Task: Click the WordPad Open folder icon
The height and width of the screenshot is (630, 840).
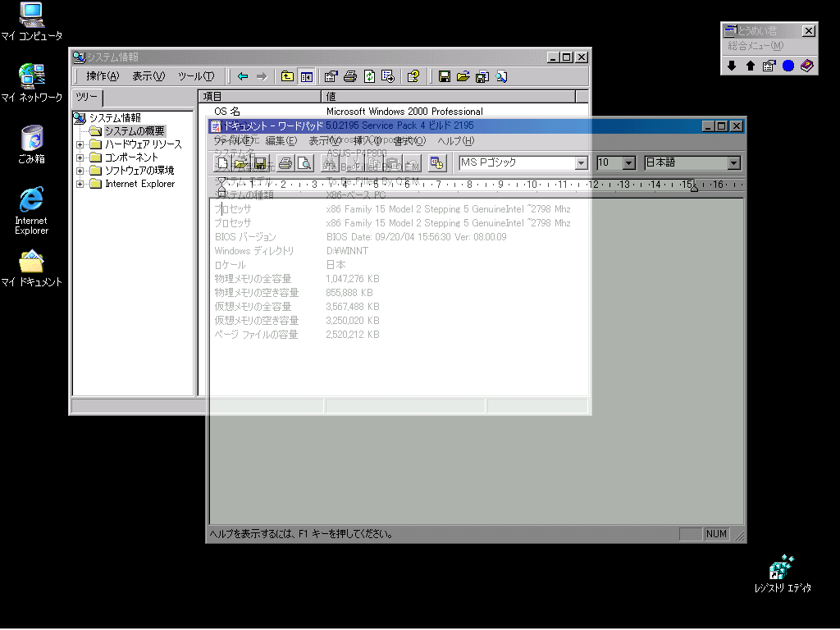Action: [241, 163]
